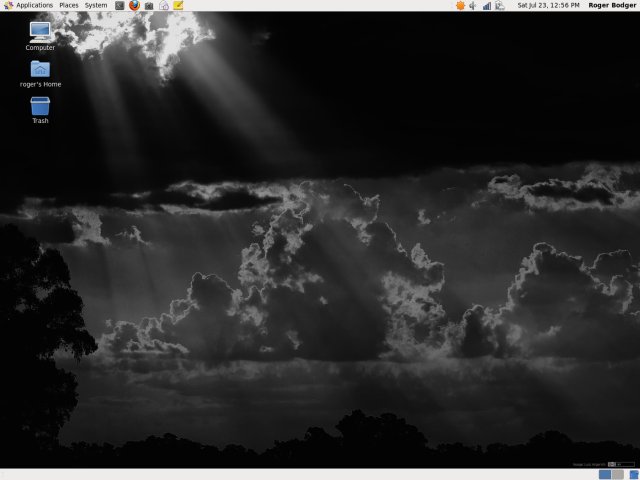
Task: Open the System menu
Action: click(x=96, y=5)
